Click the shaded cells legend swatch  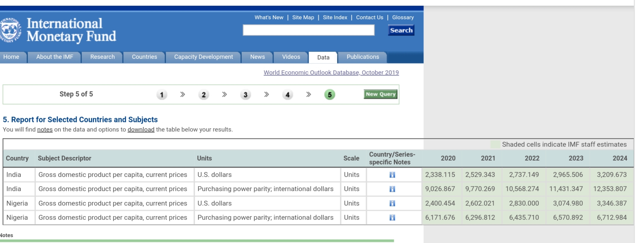(x=495, y=145)
